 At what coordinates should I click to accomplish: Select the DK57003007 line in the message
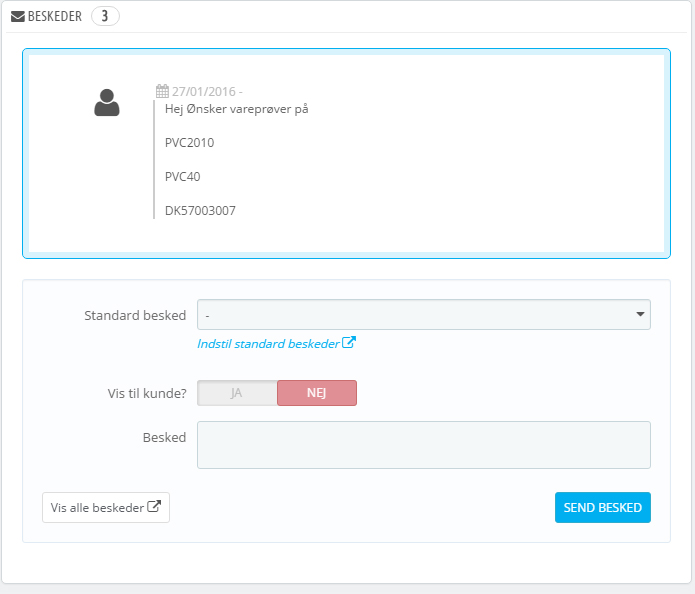point(200,211)
